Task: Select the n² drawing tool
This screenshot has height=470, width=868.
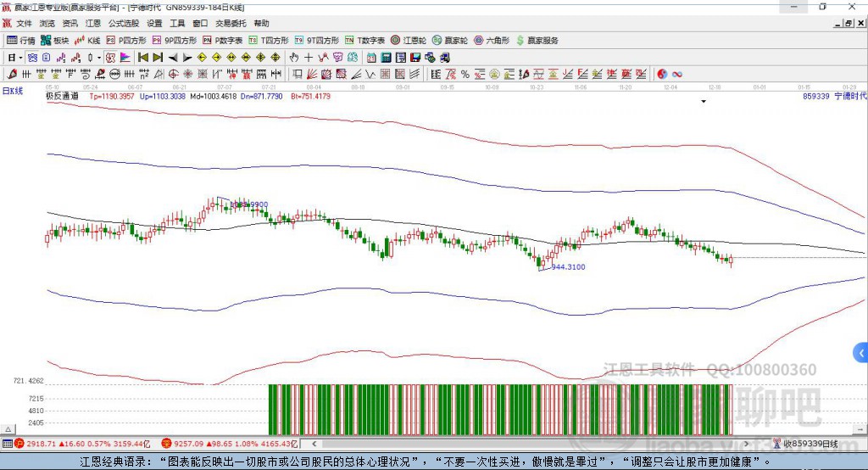Action: click(x=144, y=74)
